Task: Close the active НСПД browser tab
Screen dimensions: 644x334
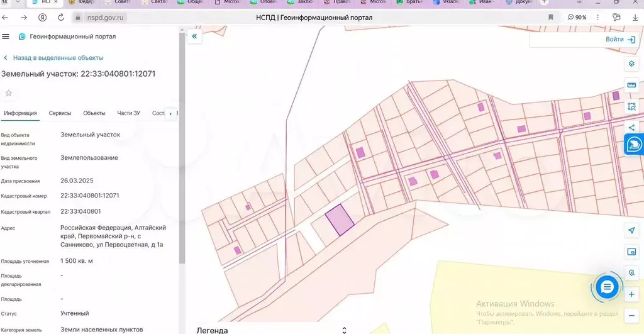Action: point(56,2)
